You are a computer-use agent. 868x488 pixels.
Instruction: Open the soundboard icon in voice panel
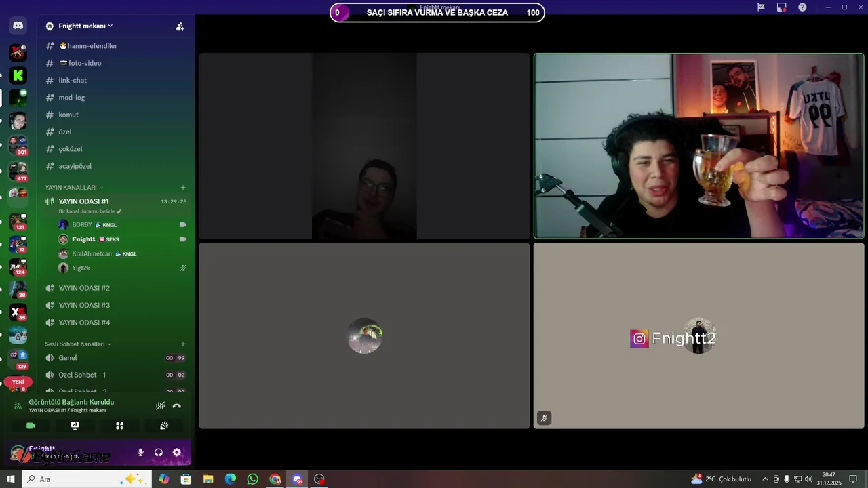(x=164, y=426)
